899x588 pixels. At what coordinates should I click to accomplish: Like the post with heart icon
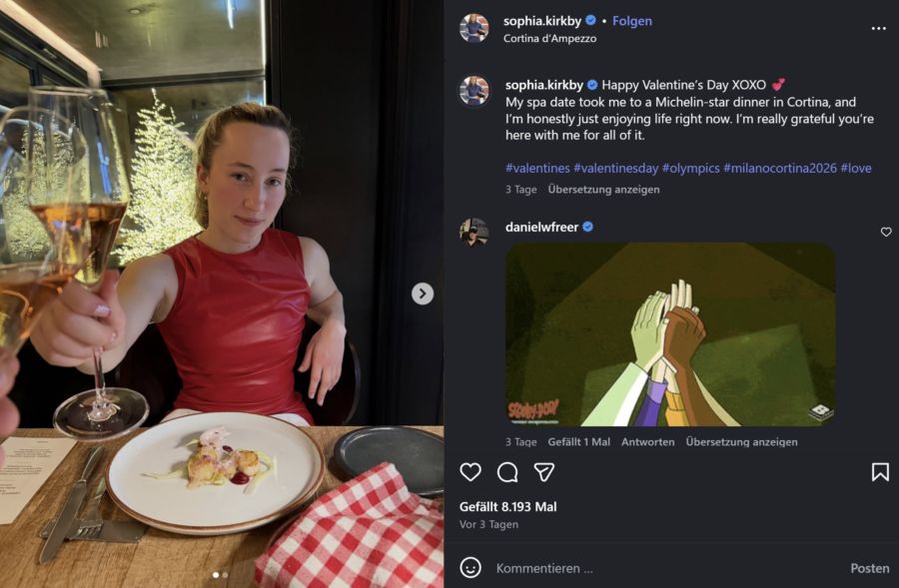click(470, 472)
